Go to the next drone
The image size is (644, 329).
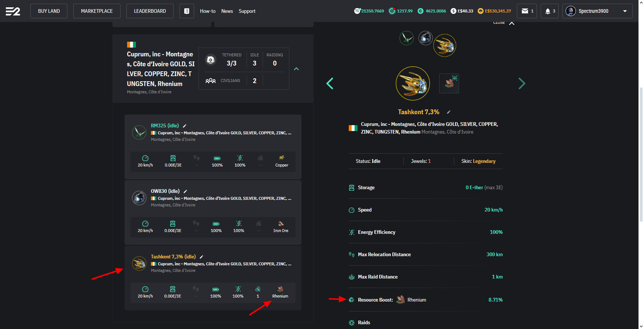point(522,83)
